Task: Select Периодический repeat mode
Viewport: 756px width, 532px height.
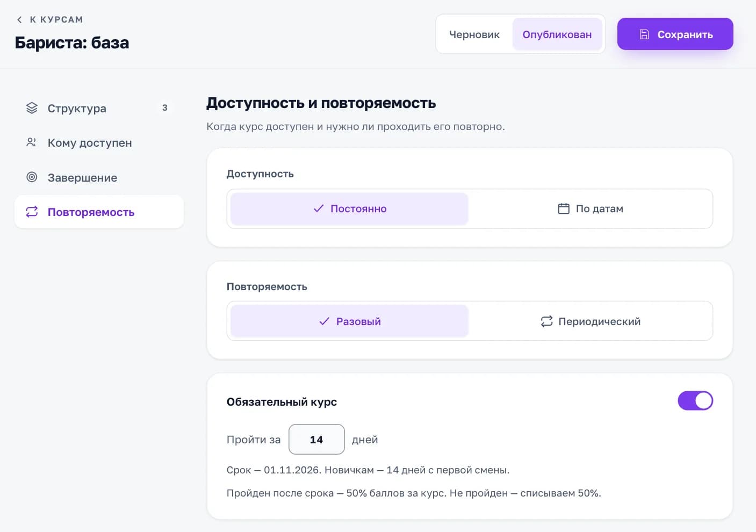Action: tap(591, 321)
